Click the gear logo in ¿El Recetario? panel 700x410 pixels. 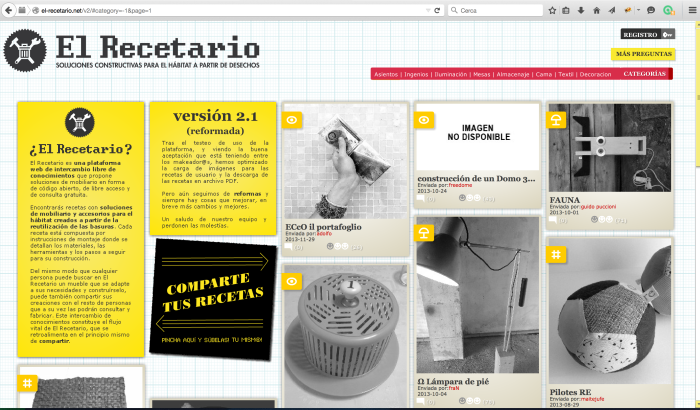(79, 122)
